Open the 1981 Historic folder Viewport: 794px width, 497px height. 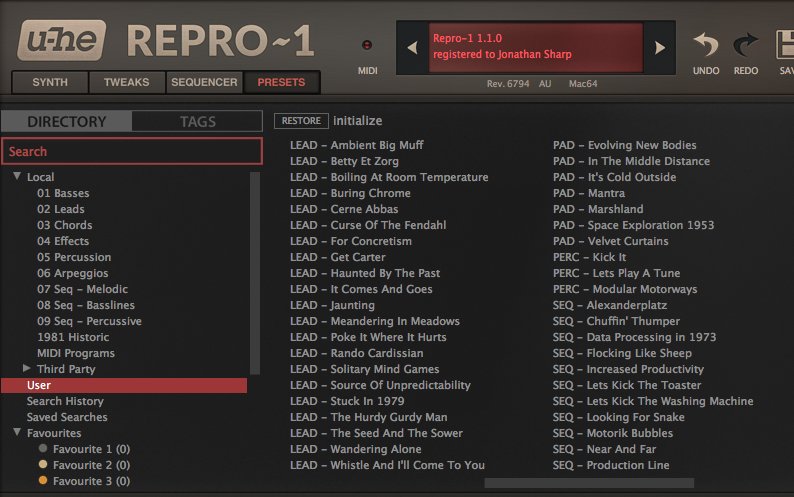tap(73, 337)
